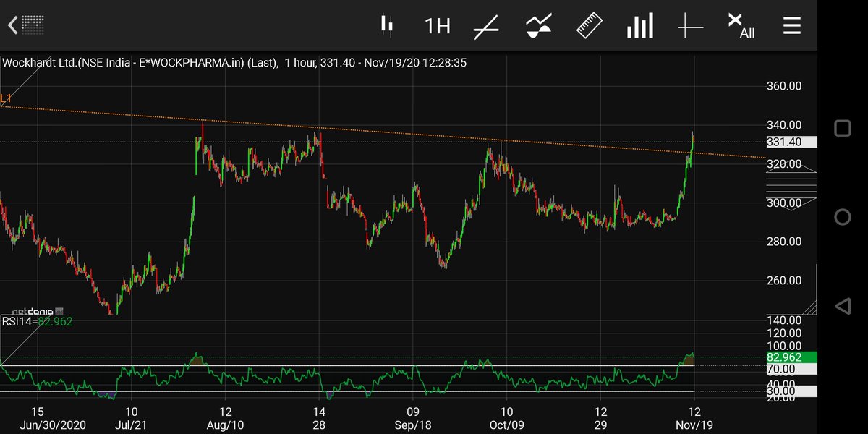
Task: Click the 280.00 price axis label
Action: coord(784,242)
